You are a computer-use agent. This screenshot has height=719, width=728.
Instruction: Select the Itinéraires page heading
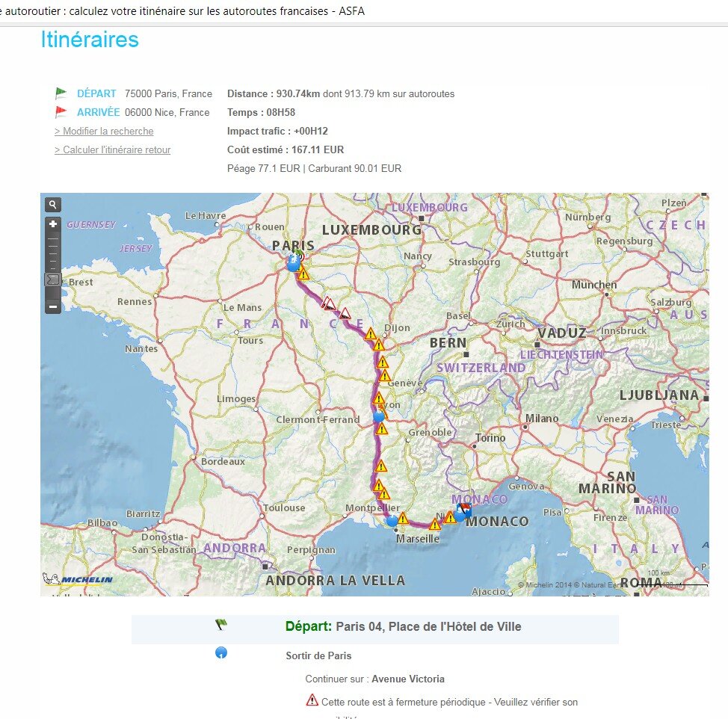click(x=90, y=40)
